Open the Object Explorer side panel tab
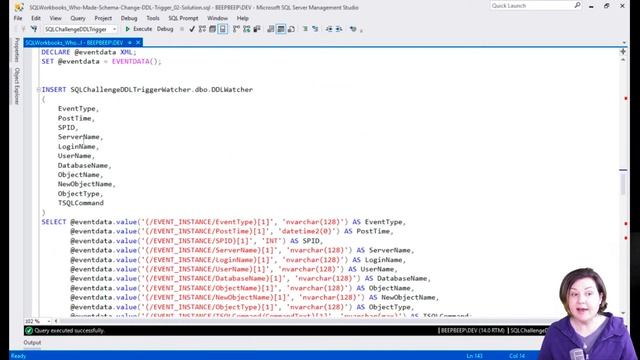 (17, 86)
